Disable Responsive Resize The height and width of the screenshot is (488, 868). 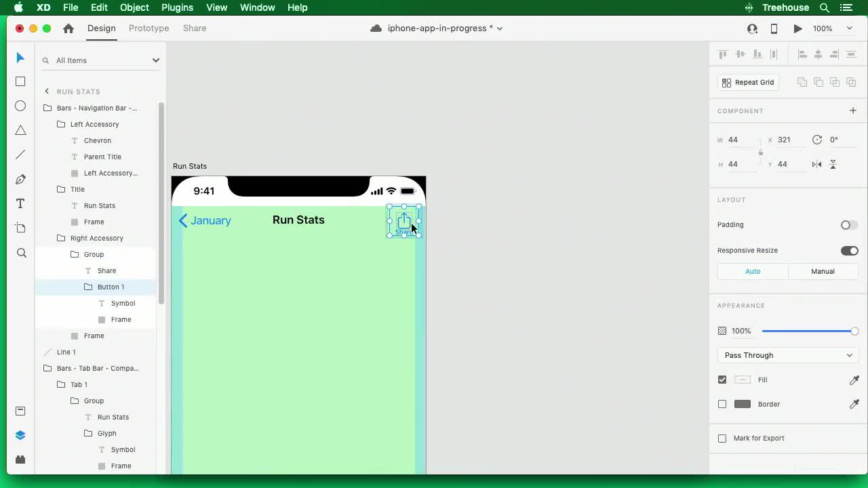click(x=848, y=250)
